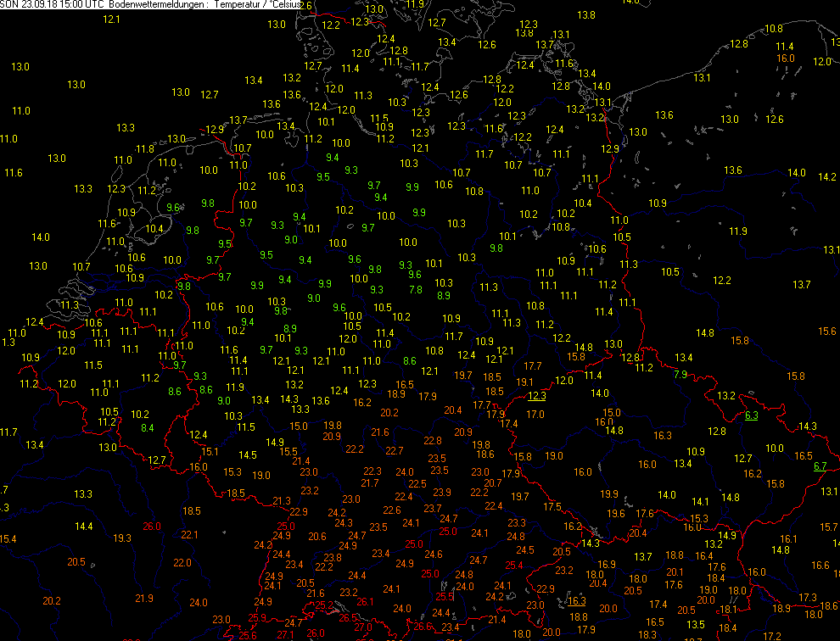Click the 21.9 temperature reading
Screen dimensions: 840x641
(x=144, y=599)
